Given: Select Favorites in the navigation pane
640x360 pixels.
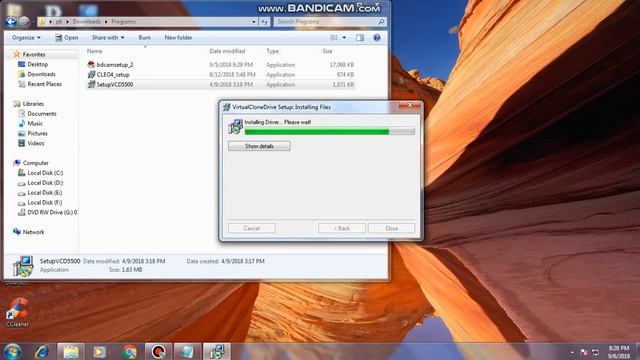Looking at the screenshot, I should tap(34, 54).
